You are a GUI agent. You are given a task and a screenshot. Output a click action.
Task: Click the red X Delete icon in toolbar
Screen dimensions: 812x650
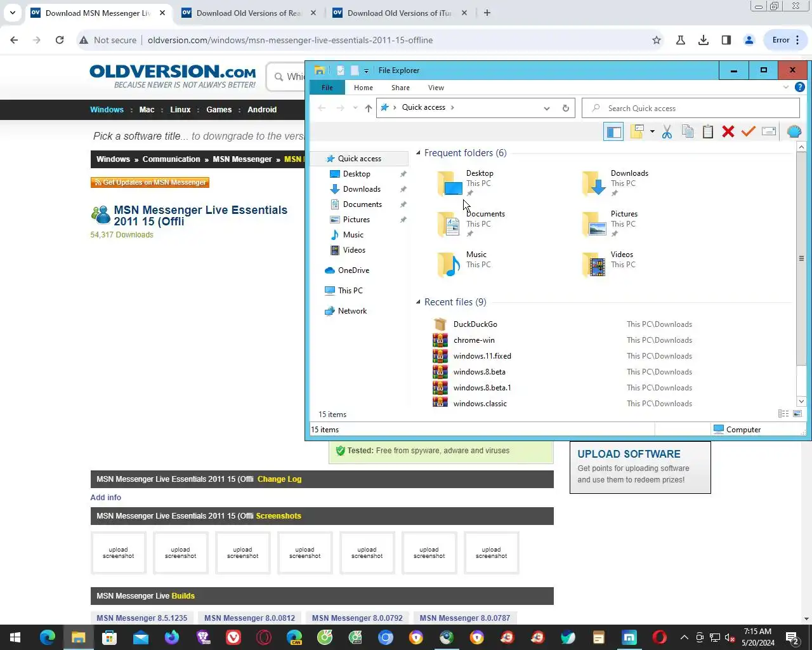point(728,131)
